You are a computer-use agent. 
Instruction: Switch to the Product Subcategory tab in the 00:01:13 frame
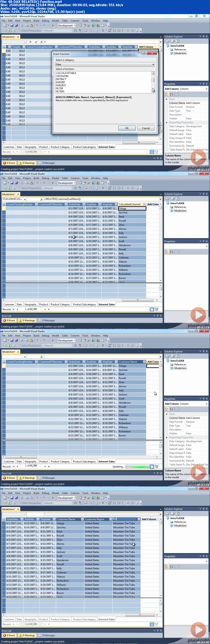(x=84, y=147)
